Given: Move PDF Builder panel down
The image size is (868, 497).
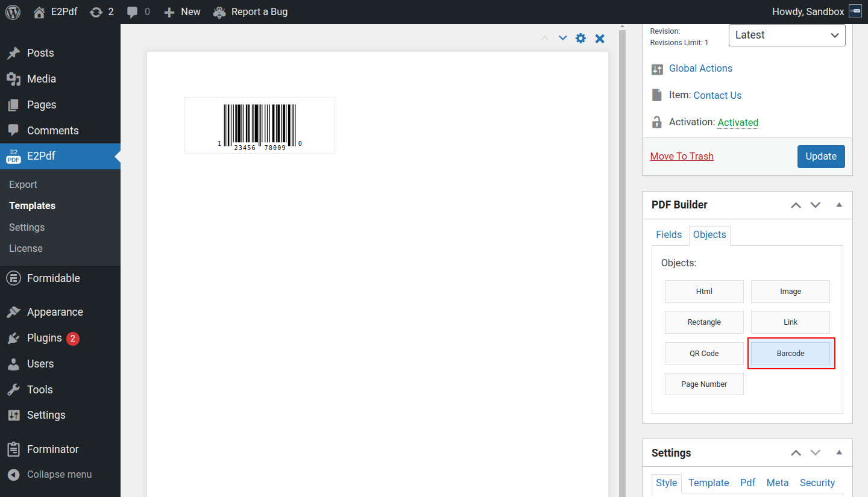Looking at the screenshot, I should [816, 205].
